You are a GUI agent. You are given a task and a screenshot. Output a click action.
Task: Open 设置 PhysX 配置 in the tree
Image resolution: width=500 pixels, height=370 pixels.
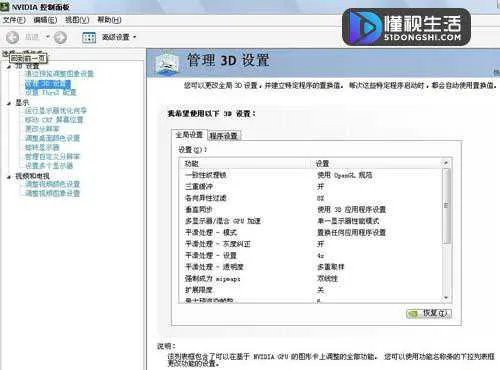click(x=51, y=92)
